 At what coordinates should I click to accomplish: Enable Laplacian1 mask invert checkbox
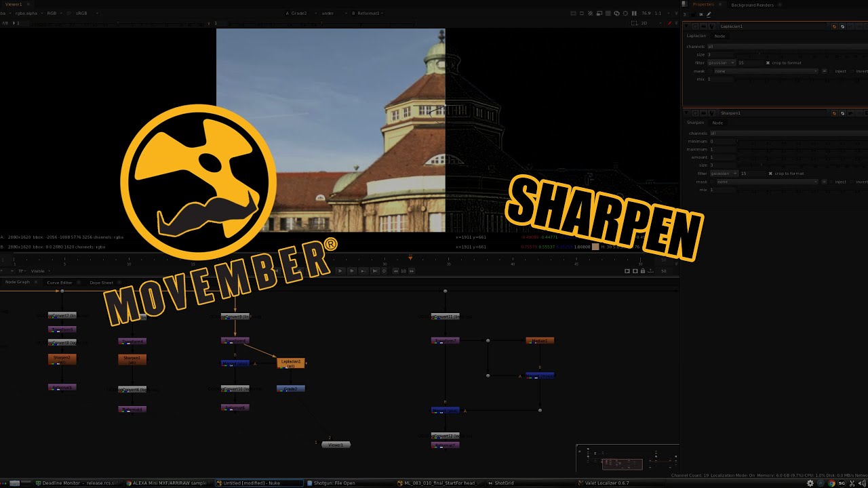[x=853, y=71]
